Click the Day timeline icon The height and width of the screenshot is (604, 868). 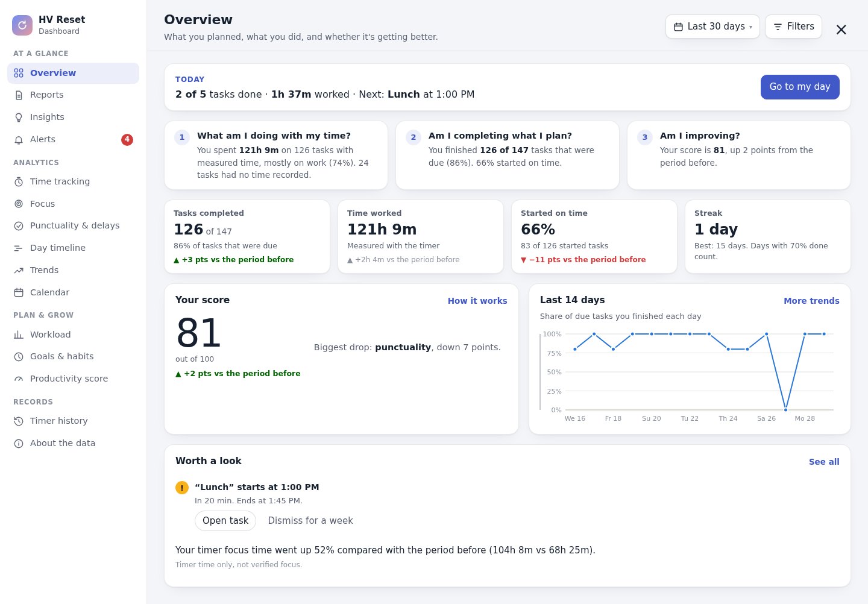(19, 248)
